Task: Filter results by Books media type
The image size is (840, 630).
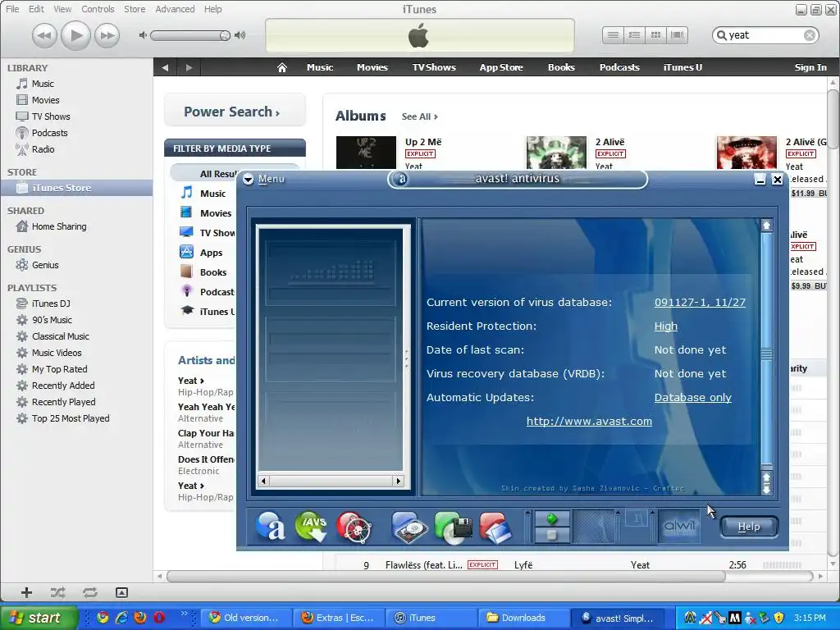Action: 213,272
